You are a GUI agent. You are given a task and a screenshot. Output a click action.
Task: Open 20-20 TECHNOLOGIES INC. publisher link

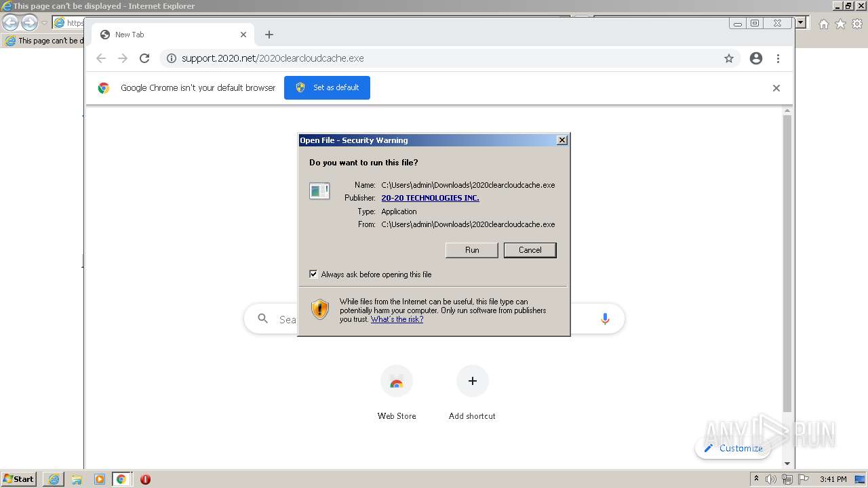(x=430, y=198)
